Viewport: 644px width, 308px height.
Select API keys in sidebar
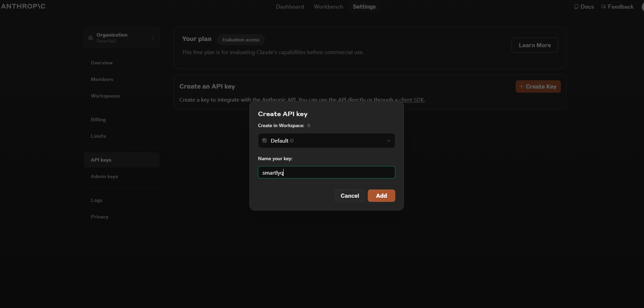pos(121,160)
